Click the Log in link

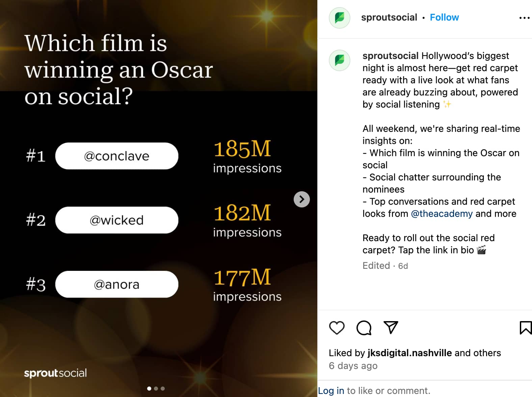pyautogui.click(x=331, y=391)
